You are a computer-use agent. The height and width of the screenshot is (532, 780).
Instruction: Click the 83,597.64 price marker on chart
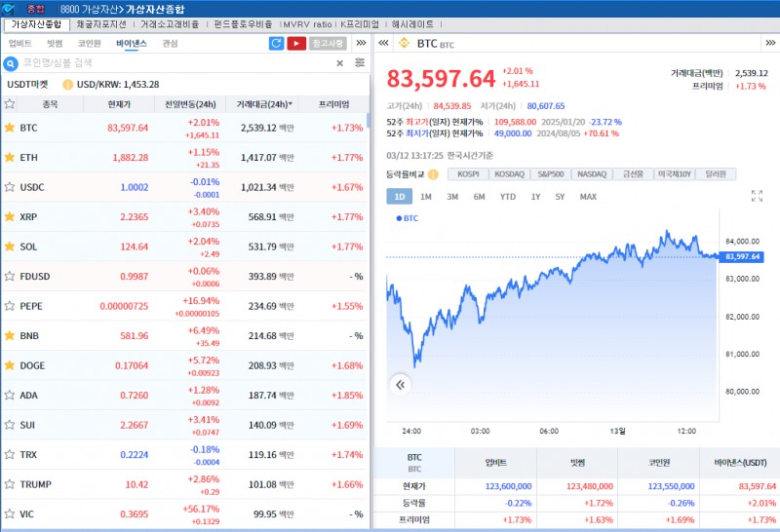tap(742, 256)
